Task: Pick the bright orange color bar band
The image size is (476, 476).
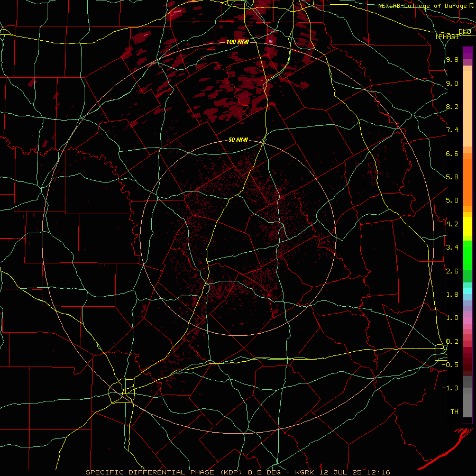Action: [x=467, y=183]
